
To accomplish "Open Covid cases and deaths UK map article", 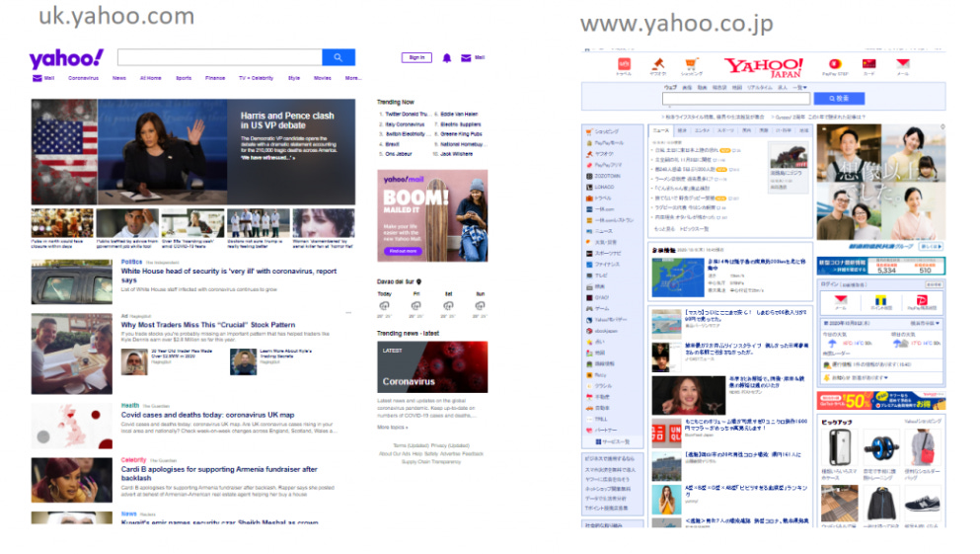I will [207, 415].
